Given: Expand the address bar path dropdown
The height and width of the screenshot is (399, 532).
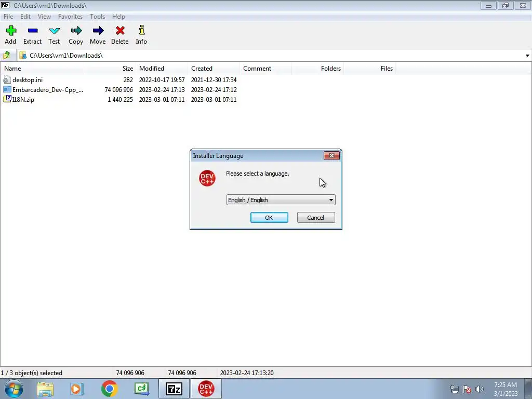Looking at the screenshot, I should click(527, 55).
